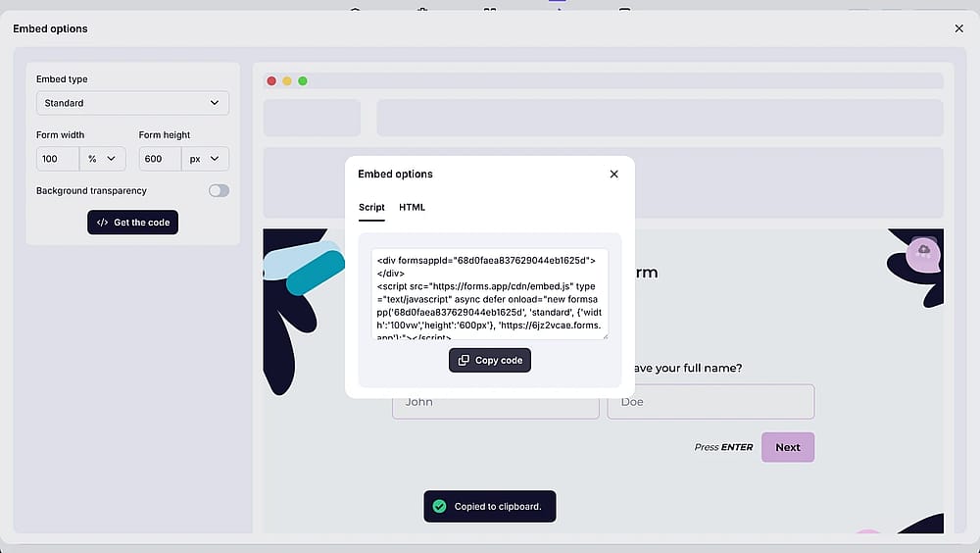The width and height of the screenshot is (980, 553).
Task: Select the Script tab
Action: pos(371,207)
